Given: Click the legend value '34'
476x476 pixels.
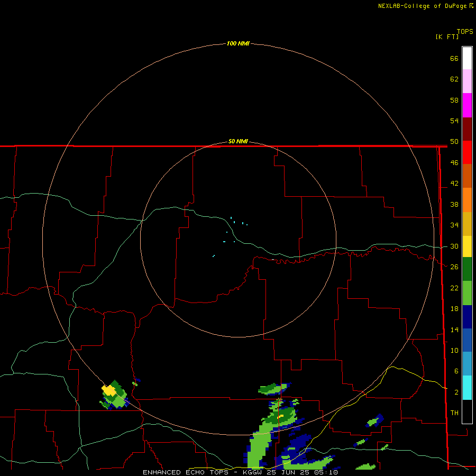Looking at the screenshot, I should click(454, 225).
